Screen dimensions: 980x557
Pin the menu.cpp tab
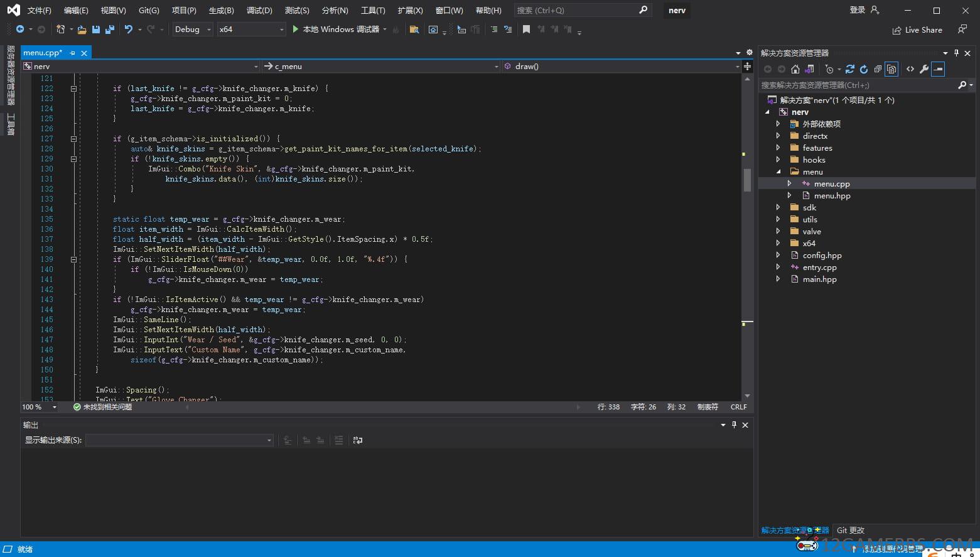pyautogui.click(x=73, y=53)
